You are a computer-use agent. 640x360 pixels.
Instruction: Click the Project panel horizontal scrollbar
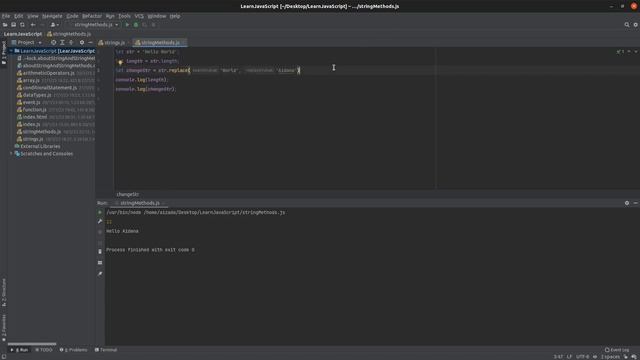(x=32, y=344)
